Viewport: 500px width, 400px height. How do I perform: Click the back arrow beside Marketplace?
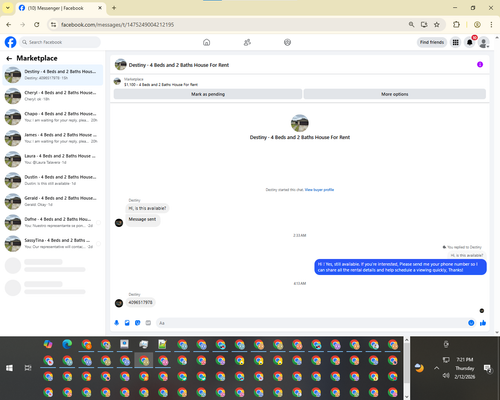[x=9, y=59]
